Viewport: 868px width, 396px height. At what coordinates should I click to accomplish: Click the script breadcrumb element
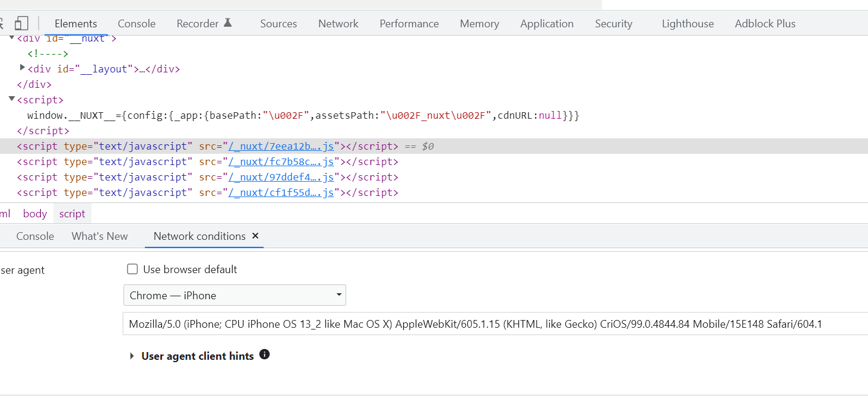click(72, 214)
